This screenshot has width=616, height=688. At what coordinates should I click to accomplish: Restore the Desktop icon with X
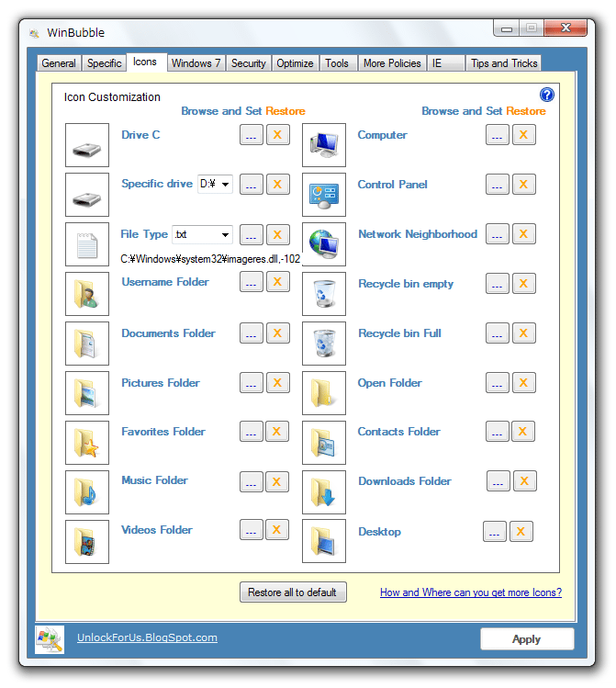tap(521, 531)
